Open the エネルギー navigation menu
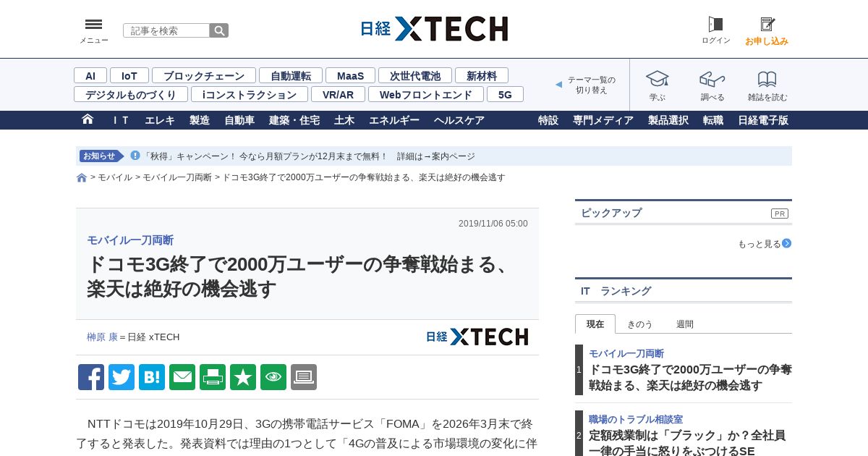The height and width of the screenshot is (456, 868). [394, 120]
